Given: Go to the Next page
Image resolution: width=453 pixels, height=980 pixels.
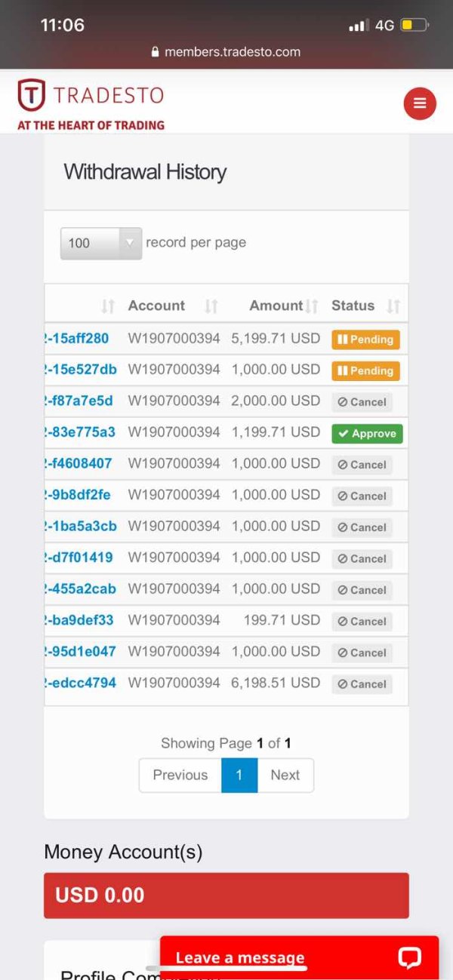Looking at the screenshot, I should tap(285, 775).
